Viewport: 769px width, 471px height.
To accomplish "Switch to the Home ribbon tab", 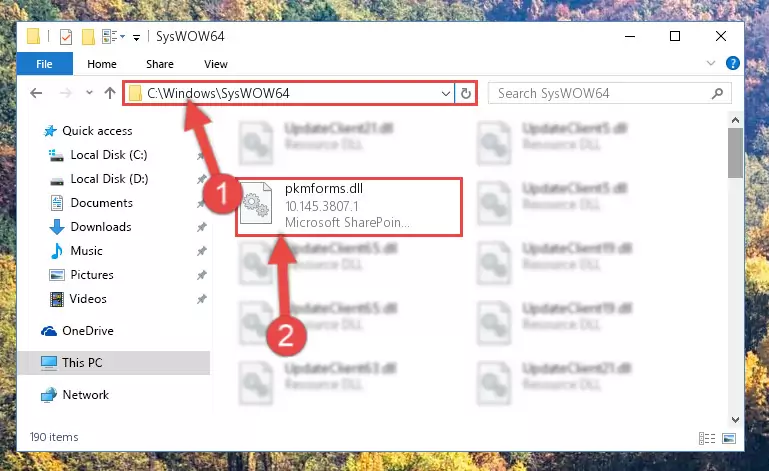I will [x=102, y=64].
